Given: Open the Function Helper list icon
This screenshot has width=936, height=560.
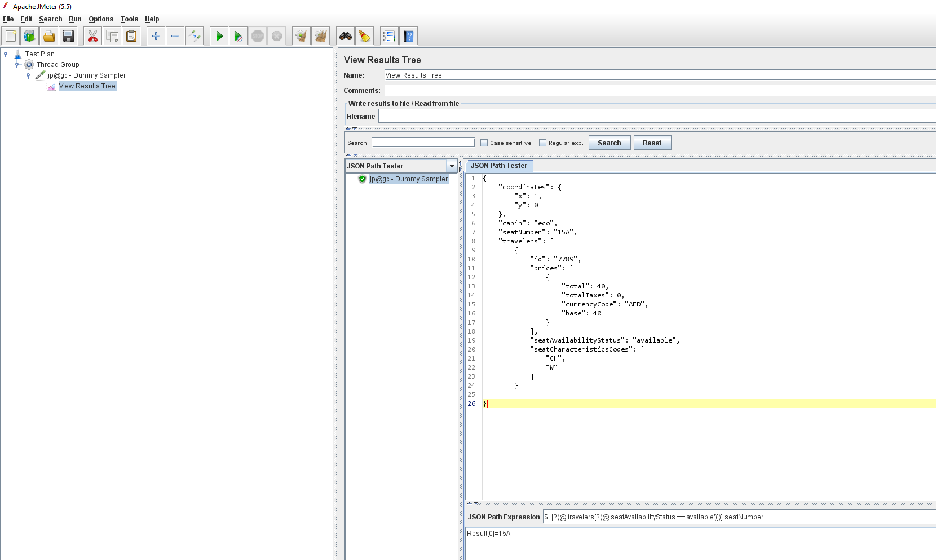Looking at the screenshot, I should pos(390,36).
